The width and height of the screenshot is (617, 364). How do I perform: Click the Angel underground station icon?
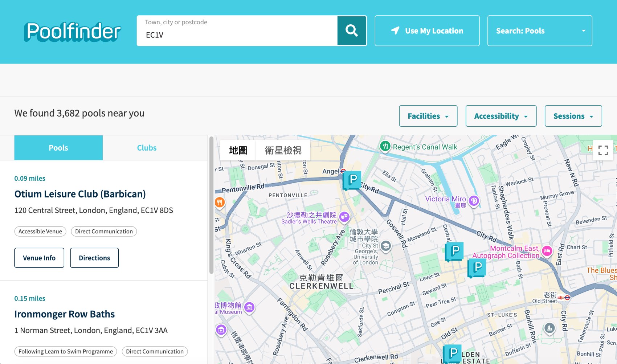[x=343, y=171]
